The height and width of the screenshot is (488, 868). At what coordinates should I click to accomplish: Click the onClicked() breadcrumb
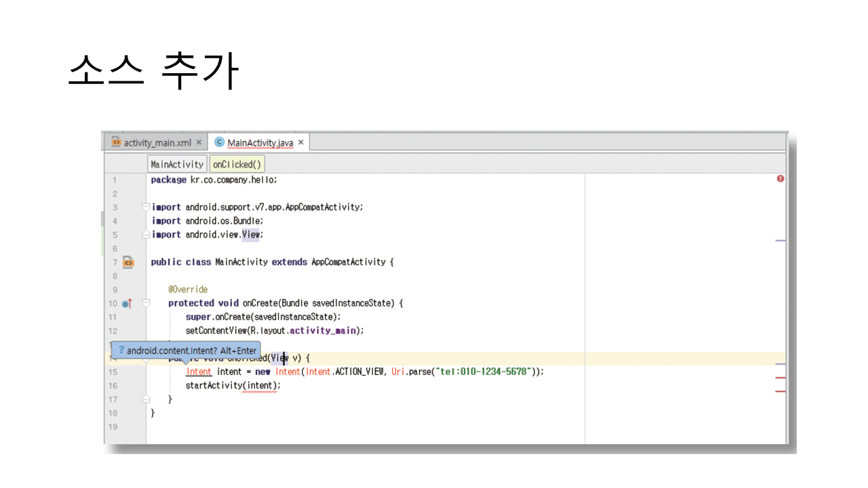coord(237,165)
